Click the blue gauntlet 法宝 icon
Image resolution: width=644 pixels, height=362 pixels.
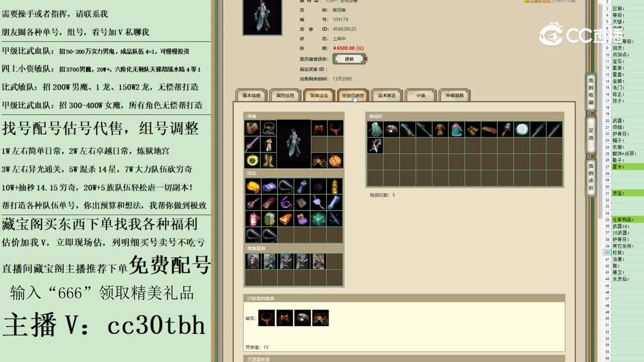tap(302, 187)
